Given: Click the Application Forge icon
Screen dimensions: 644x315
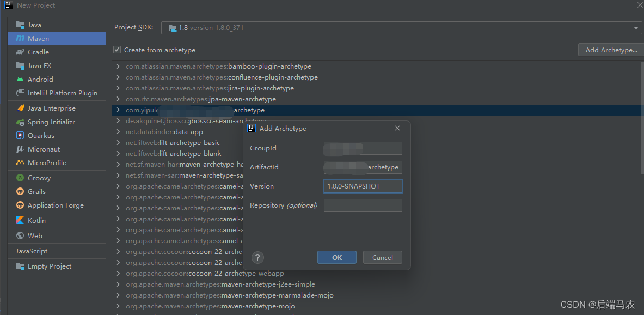Looking at the screenshot, I should coord(20,205).
